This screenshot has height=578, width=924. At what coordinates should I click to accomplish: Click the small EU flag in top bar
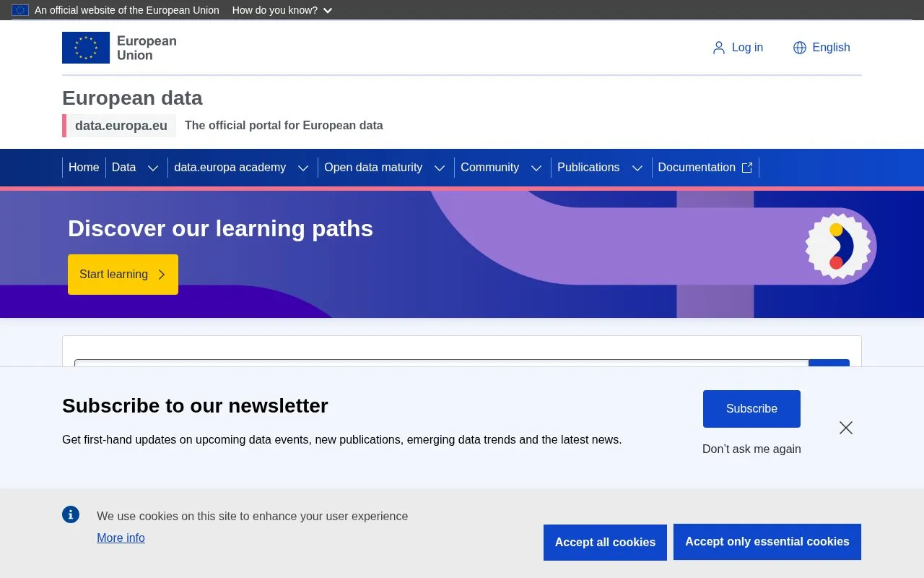tap(20, 10)
